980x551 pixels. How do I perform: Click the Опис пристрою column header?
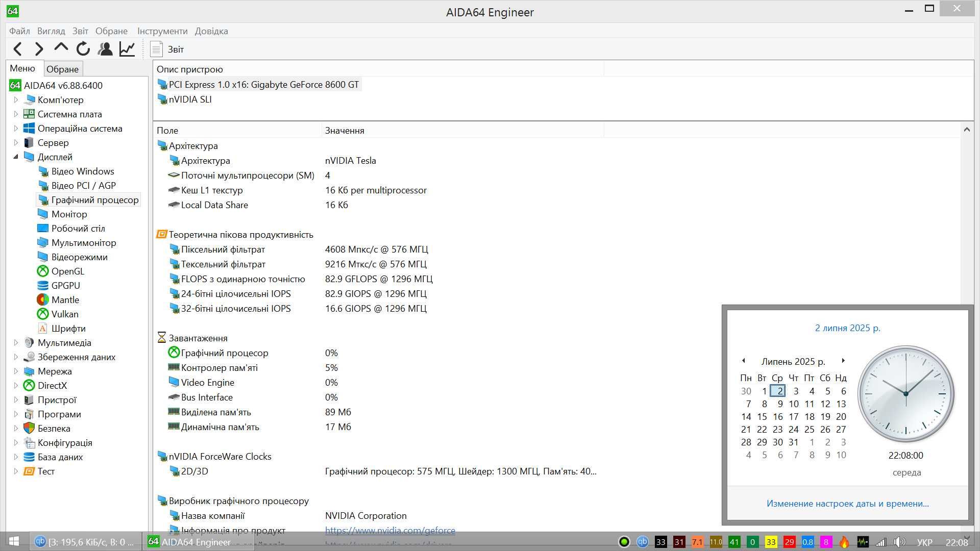378,69
